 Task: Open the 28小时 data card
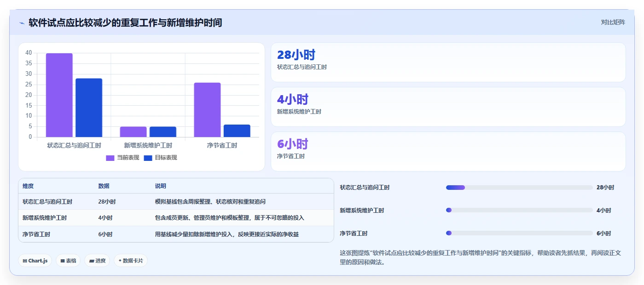(448, 63)
